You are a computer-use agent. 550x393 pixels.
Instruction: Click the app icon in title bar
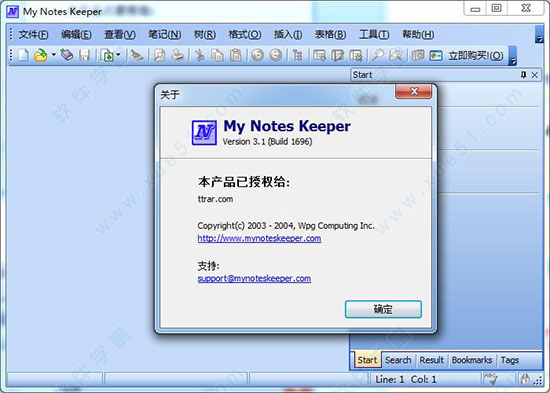click(13, 12)
